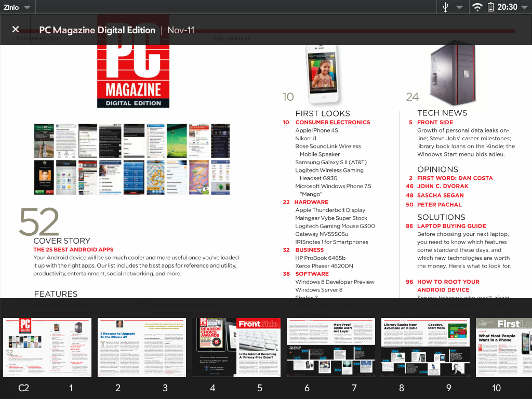Go to page number 3 label
The height and width of the screenshot is (399, 532).
(165, 388)
